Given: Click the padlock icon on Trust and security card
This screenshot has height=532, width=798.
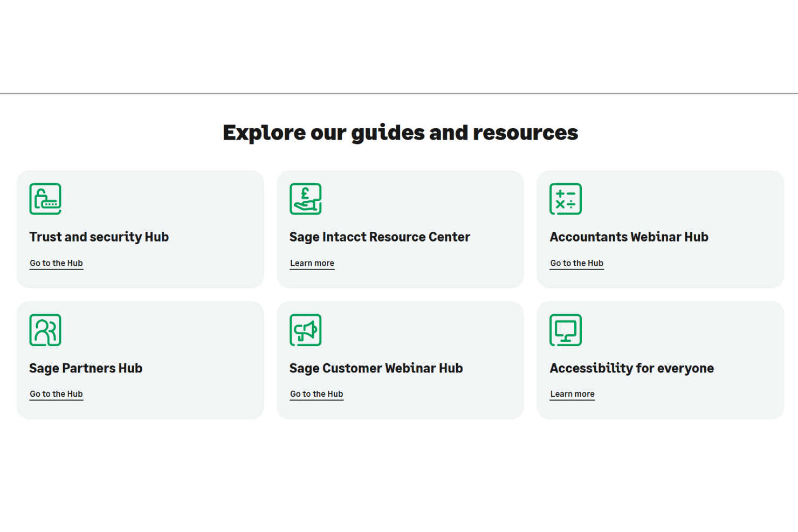Looking at the screenshot, I should pos(45,199).
